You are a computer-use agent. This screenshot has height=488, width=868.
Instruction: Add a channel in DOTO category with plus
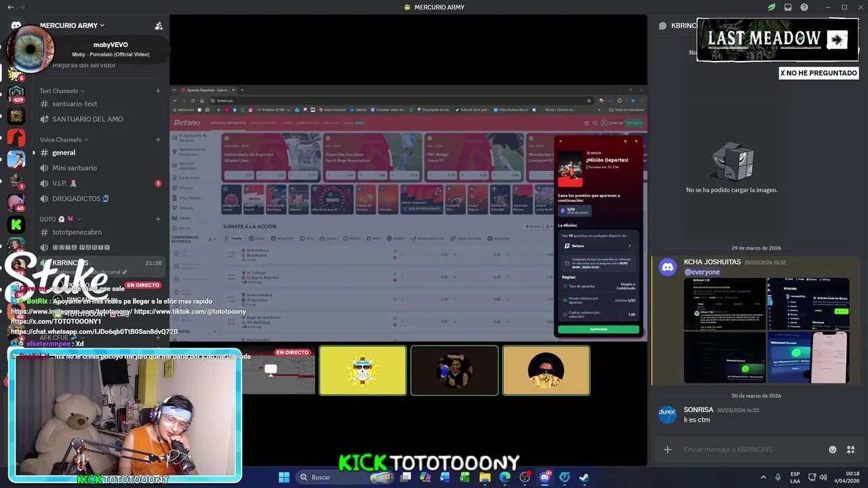pos(158,220)
